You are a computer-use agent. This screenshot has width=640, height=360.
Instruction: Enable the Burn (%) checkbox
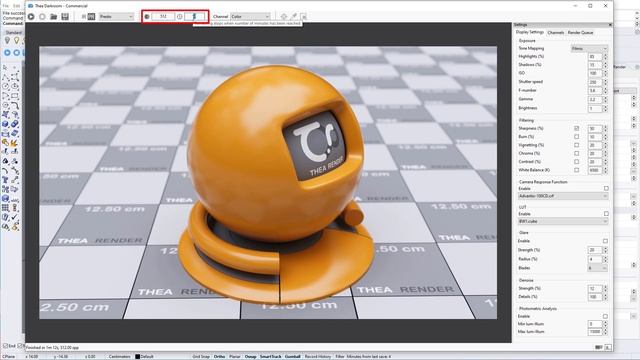(576, 137)
